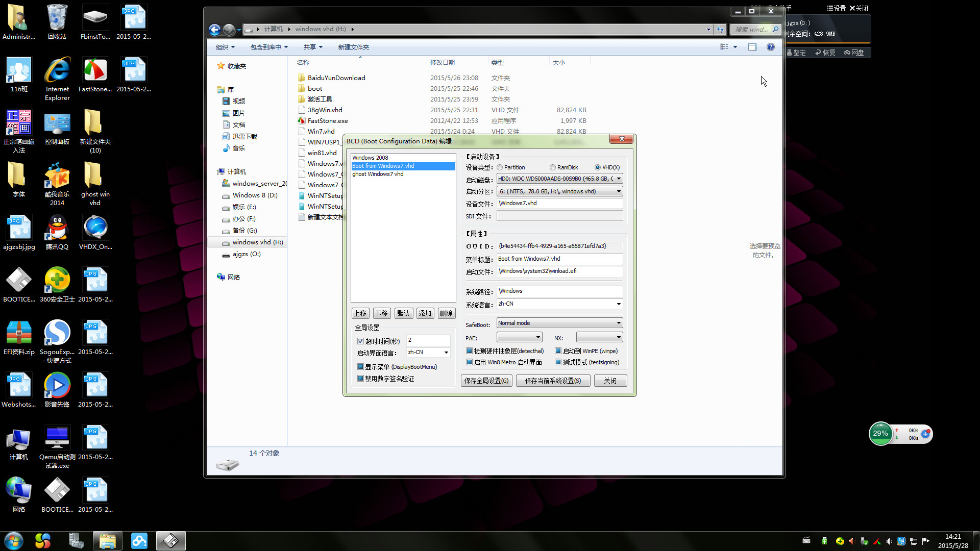
Task: Toggle 超时时间(秒) timeout checkbox
Action: 360,341
